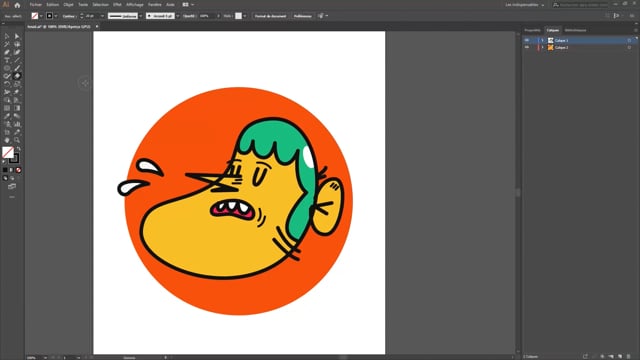The height and width of the screenshot is (360, 640).
Task: Click the swap fill and stroke arrow
Action: 18,149
